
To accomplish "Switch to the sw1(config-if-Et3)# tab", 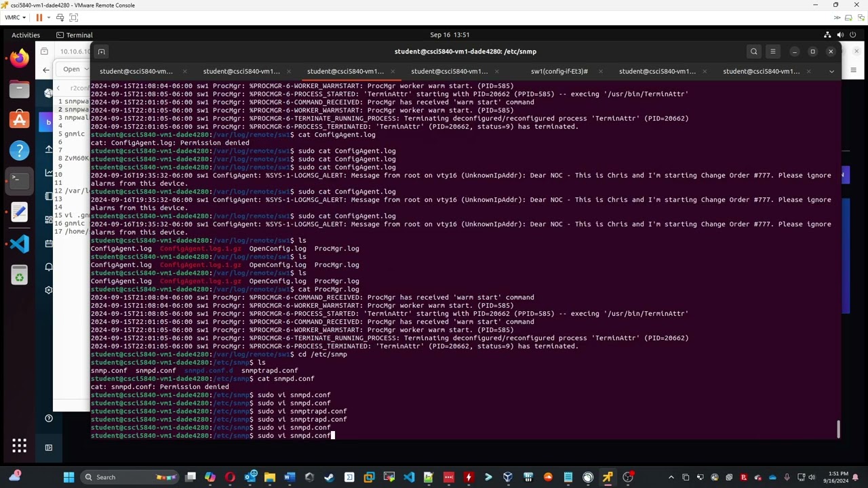I will click(x=559, y=71).
